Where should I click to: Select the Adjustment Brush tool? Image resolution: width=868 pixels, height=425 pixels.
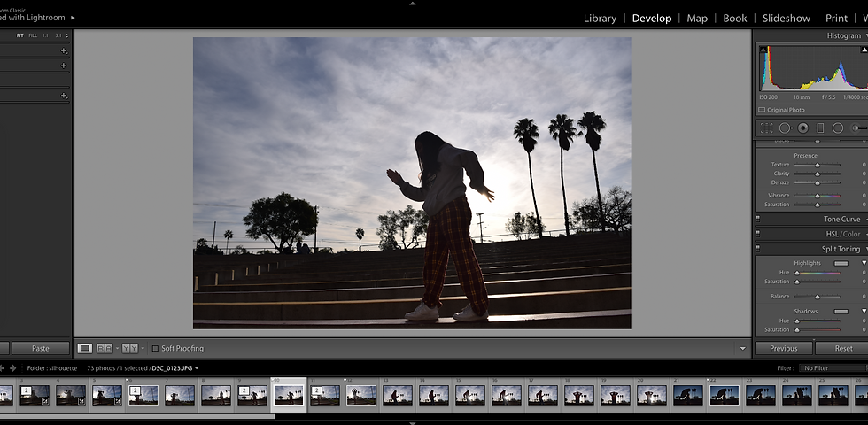pos(859,127)
